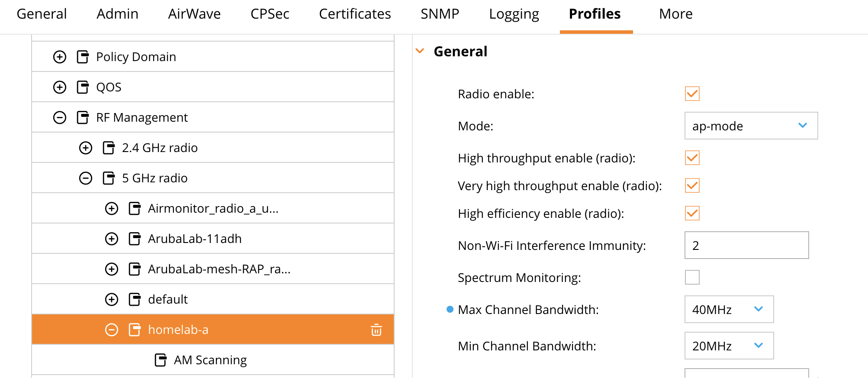
Task: Collapse the 5 GHz radio tree node
Action: point(86,178)
